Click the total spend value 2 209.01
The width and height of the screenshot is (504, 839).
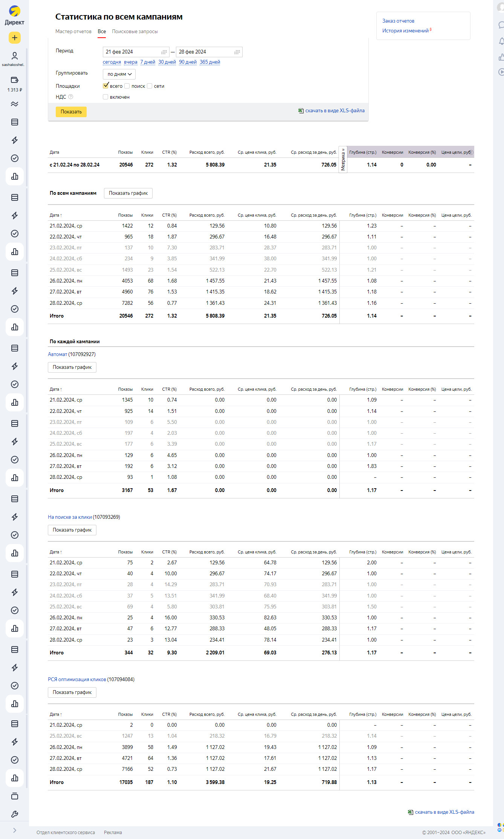[215, 653]
